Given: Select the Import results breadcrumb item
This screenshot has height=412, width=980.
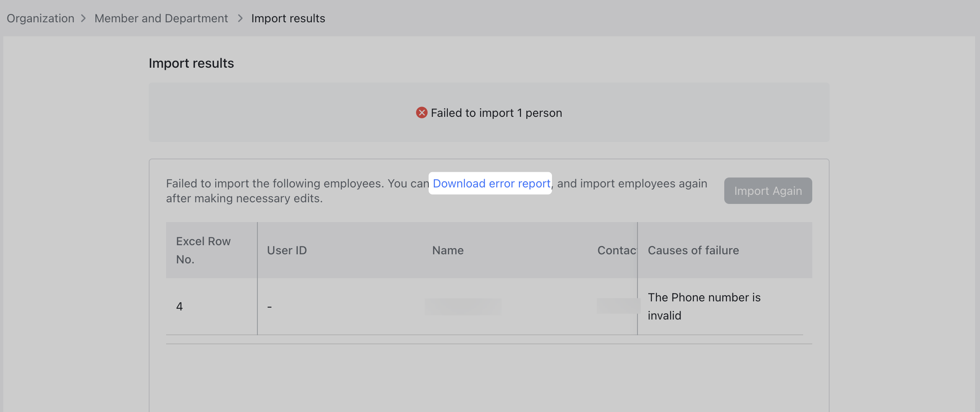Looking at the screenshot, I should coord(288,18).
